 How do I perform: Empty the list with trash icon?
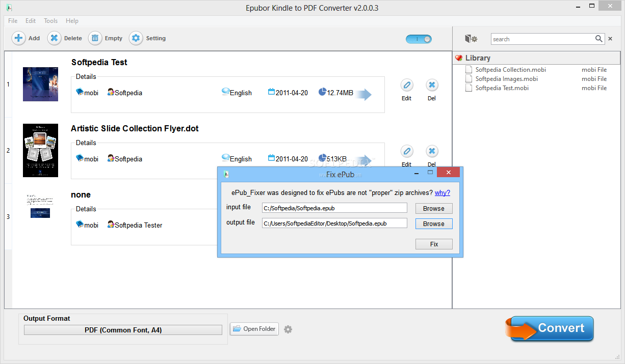tap(95, 38)
